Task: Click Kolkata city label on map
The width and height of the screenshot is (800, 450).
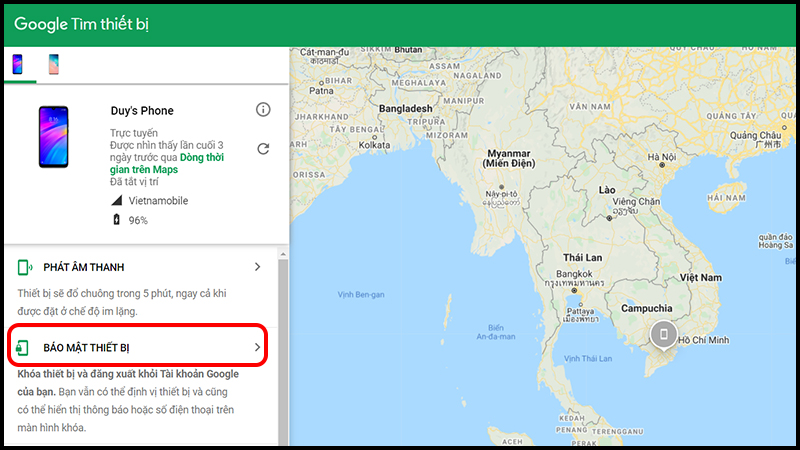Action: pos(374,145)
